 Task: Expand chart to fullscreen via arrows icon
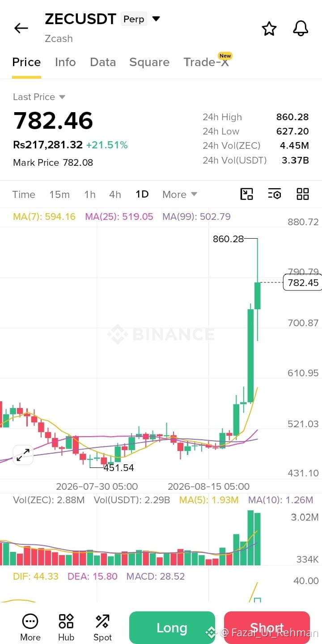pos(23,455)
